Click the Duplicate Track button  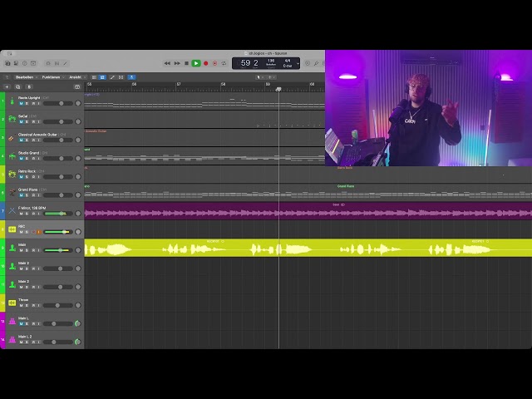[x=18, y=86]
